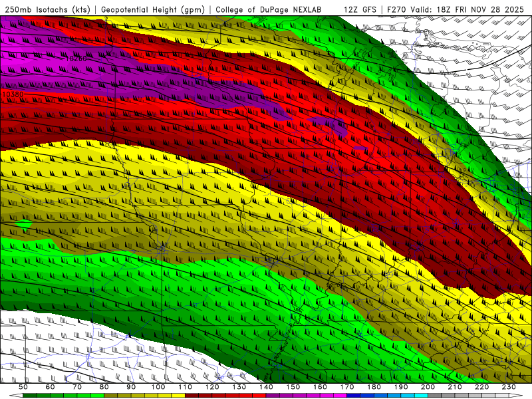Click the 70 value on the color scale
Image resolution: width=532 pixels, height=399 pixels.
click(x=77, y=387)
